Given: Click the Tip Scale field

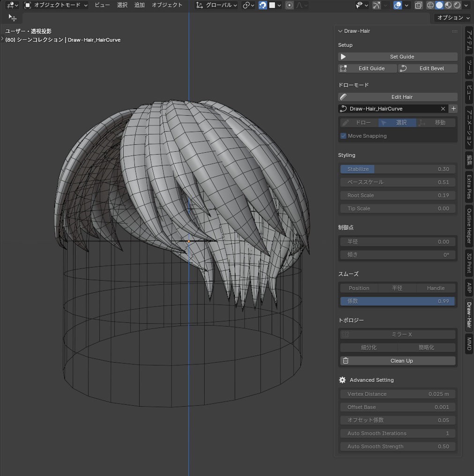Looking at the screenshot, I should pyautogui.click(x=398, y=208).
